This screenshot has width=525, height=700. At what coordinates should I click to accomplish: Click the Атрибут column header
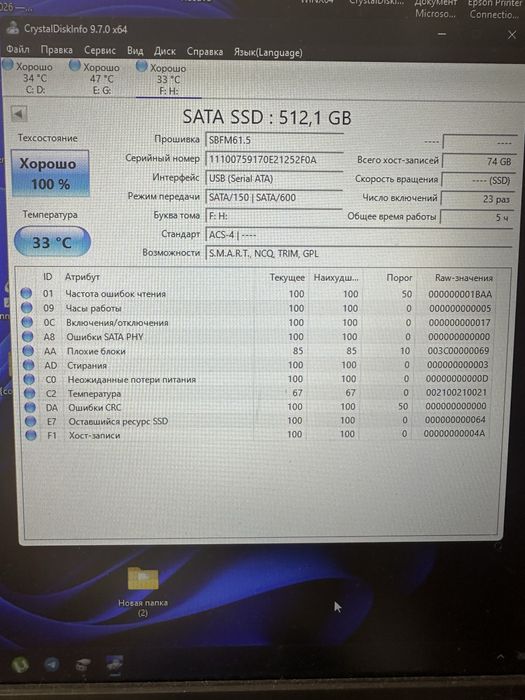82,277
